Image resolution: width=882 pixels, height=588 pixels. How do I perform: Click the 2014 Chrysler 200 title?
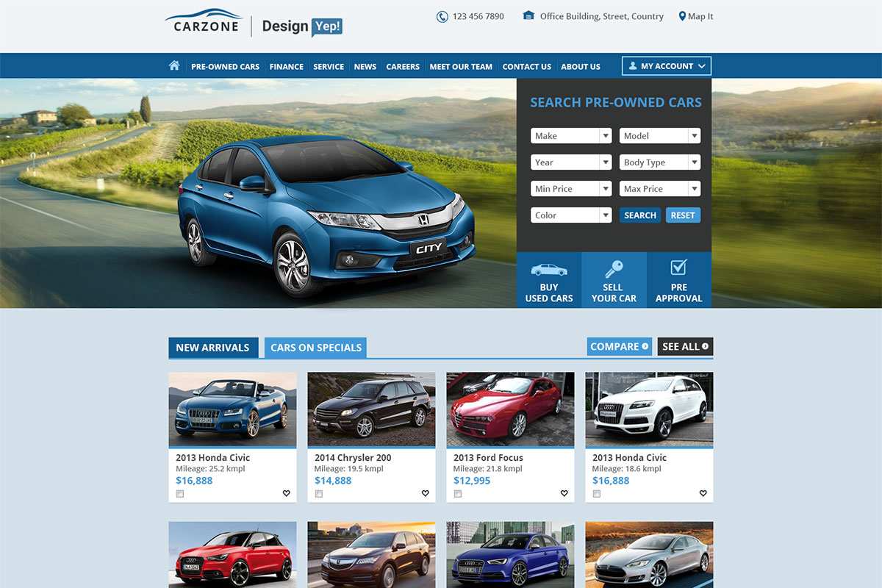(353, 457)
